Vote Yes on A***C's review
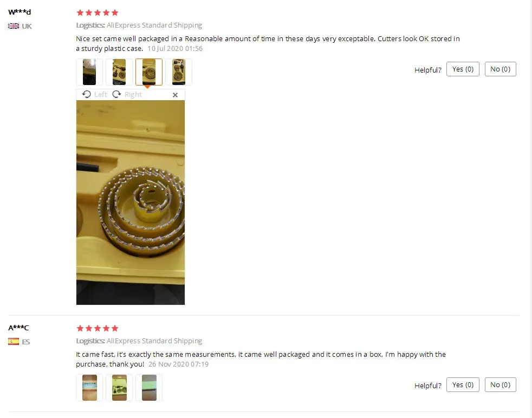Viewport: 532px width, 418px height. pos(463,385)
